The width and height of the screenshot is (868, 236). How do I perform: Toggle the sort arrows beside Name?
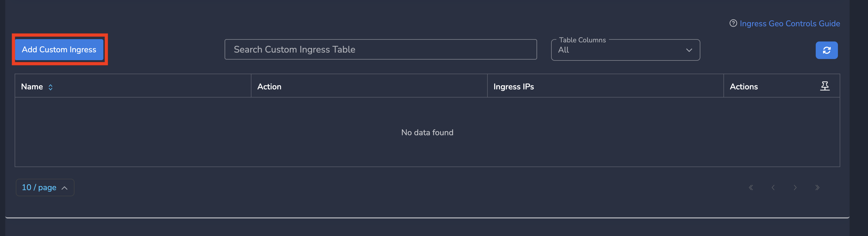pyautogui.click(x=51, y=87)
